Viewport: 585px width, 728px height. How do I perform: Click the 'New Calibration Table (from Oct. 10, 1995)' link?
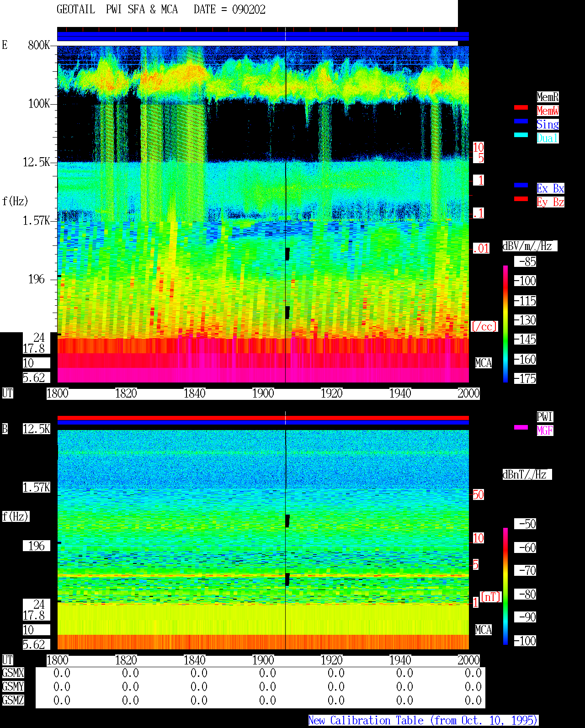[423, 720]
